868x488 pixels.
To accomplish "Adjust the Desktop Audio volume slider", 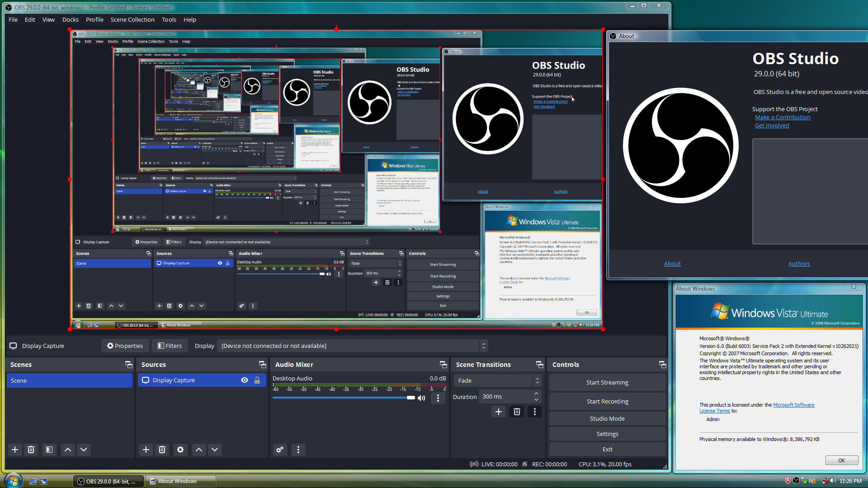I will pos(410,398).
